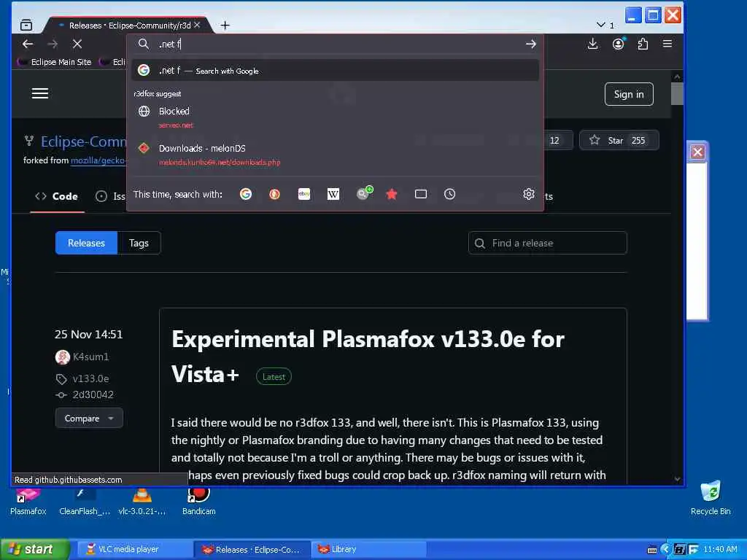Add the search engine with green plus
The width and height of the screenshot is (747, 560).
point(365,192)
